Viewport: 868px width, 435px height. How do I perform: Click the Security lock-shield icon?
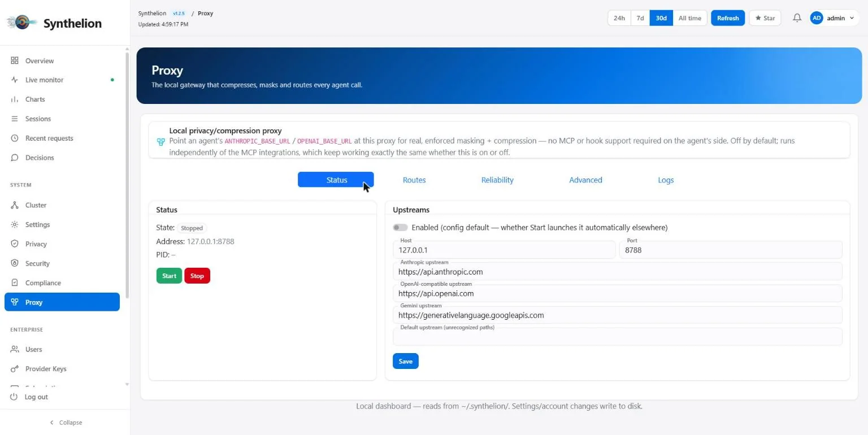[x=15, y=263]
